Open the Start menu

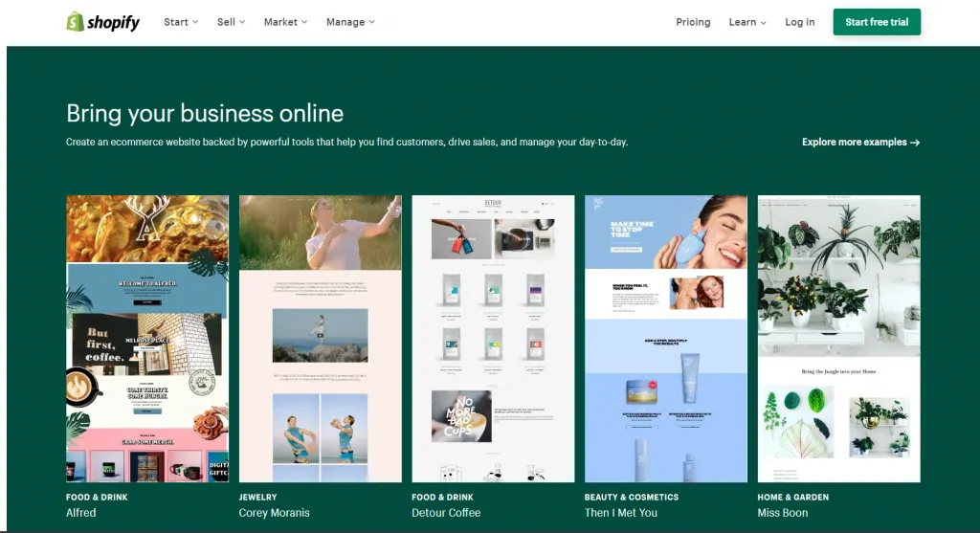181,22
